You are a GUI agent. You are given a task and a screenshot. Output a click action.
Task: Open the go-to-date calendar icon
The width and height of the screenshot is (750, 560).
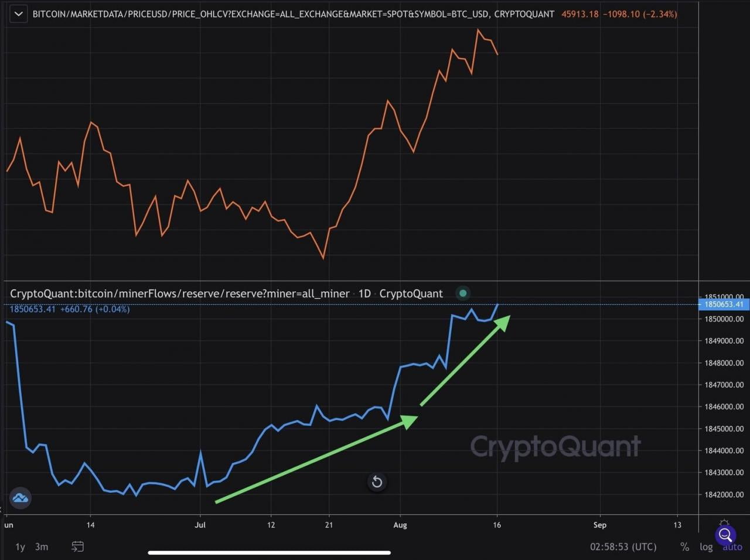(x=77, y=547)
